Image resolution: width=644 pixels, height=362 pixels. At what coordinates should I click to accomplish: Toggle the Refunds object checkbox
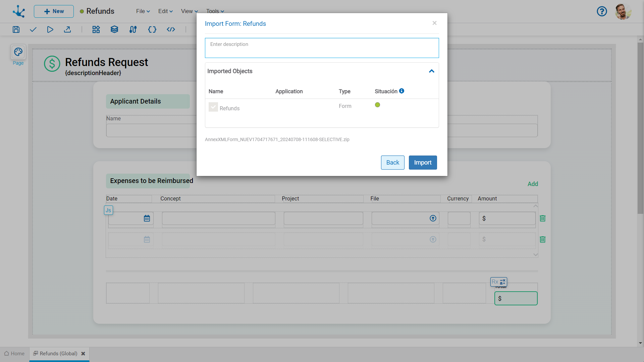tap(213, 107)
